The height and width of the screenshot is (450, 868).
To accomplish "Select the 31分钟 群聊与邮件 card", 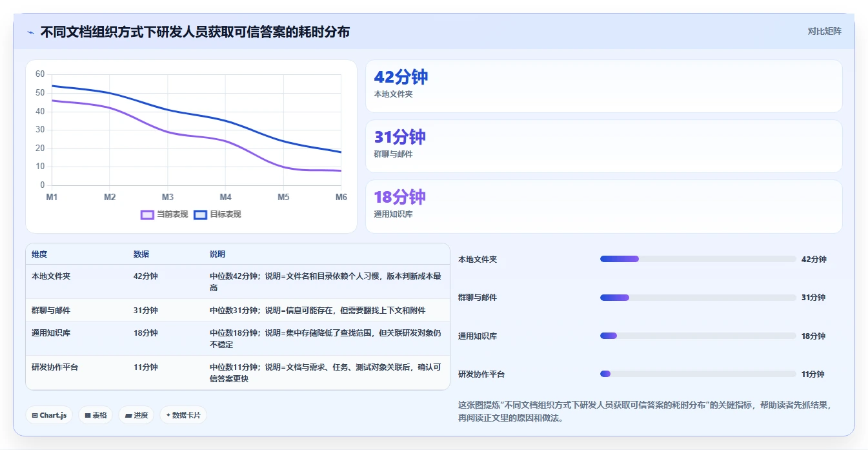I will coord(603,147).
